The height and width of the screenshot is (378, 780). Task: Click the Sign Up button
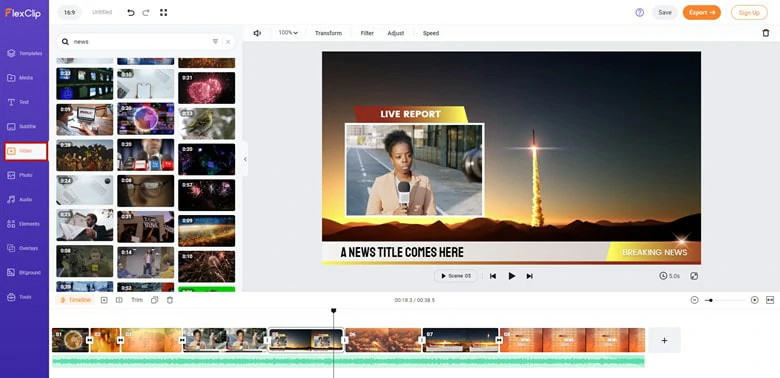(749, 12)
